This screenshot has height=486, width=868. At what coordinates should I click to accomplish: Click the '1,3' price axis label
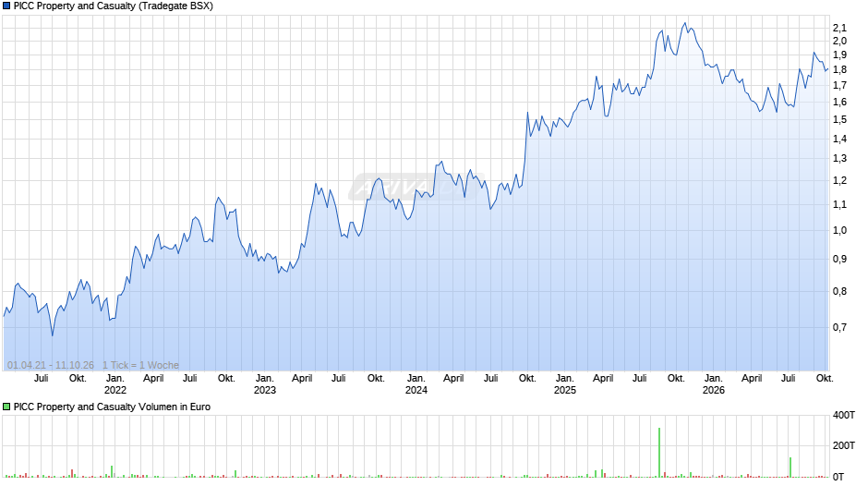(839, 159)
